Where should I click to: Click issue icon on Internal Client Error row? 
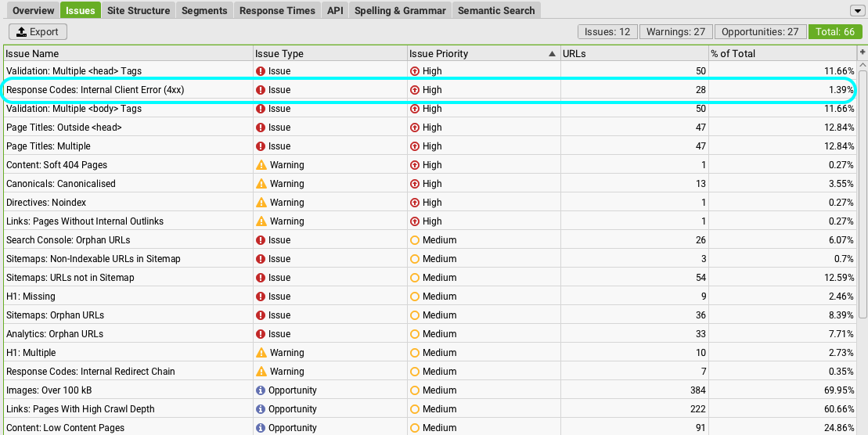click(x=261, y=90)
